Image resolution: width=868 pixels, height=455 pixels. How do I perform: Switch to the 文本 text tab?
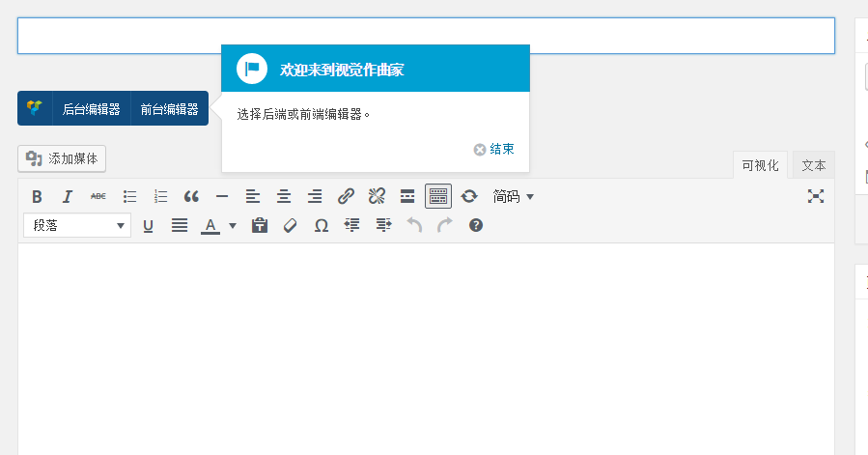[813, 165]
